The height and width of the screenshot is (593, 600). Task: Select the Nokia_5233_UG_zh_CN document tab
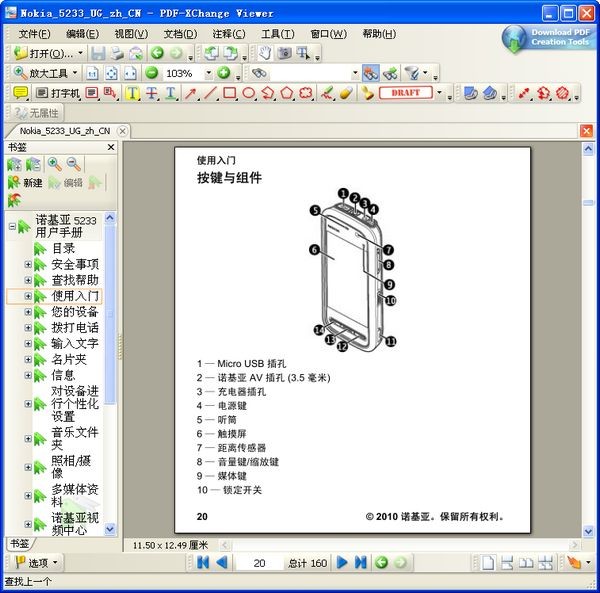[65, 131]
